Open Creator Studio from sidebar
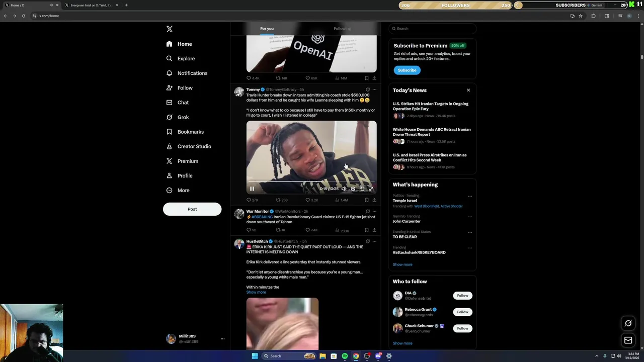The height and width of the screenshot is (362, 644). click(x=189, y=146)
